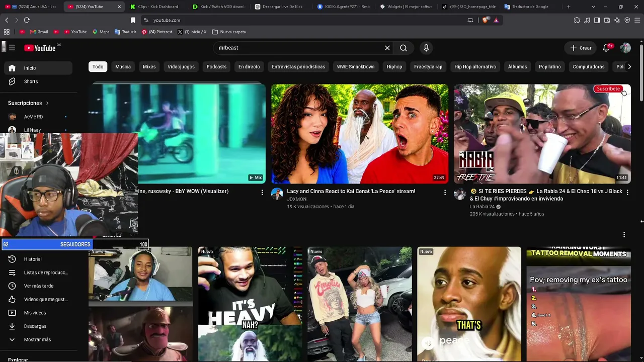Go back in the browser

click(x=7, y=20)
